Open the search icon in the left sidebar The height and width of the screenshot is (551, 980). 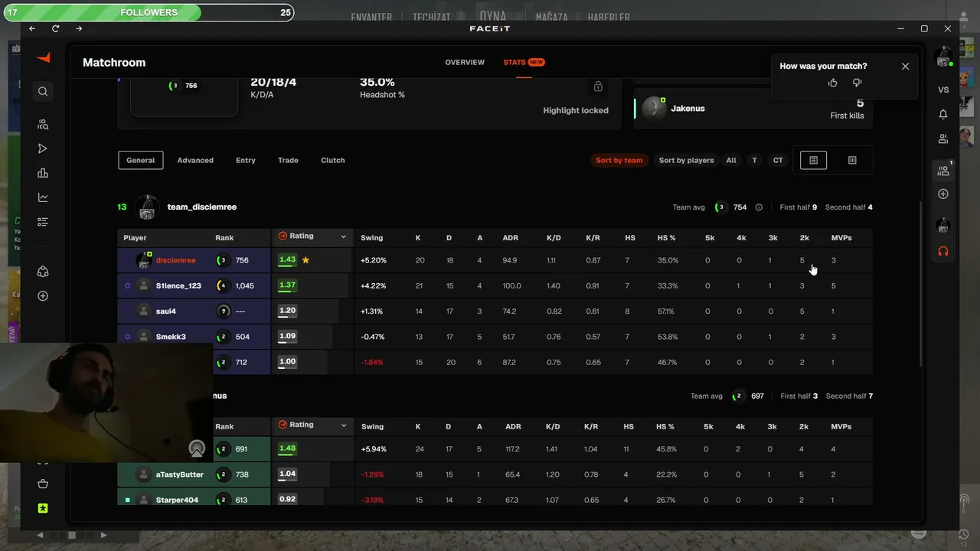point(43,91)
